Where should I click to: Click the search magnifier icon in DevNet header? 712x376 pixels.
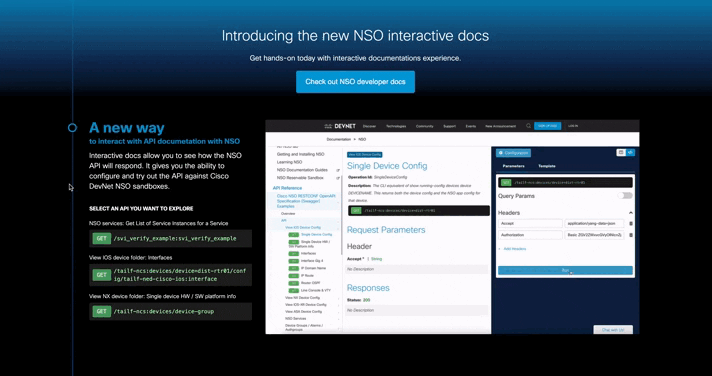[x=529, y=126]
